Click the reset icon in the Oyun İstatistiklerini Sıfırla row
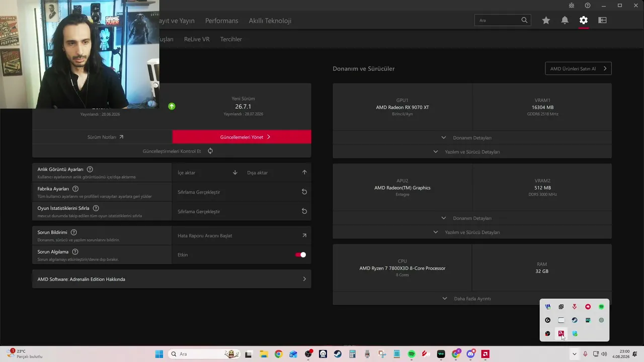Image resolution: width=644 pixels, height=362 pixels. pos(304,211)
